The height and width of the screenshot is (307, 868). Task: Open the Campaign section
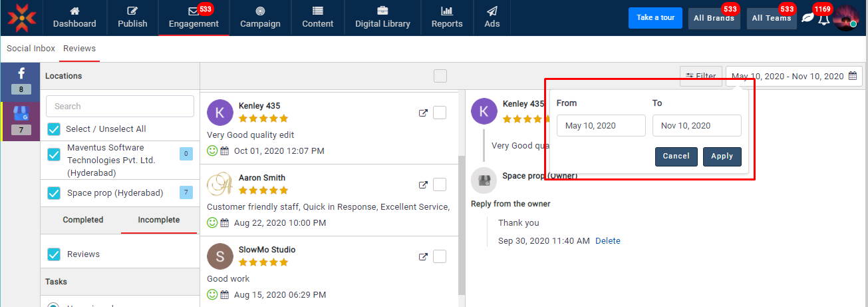click(260, 18)
